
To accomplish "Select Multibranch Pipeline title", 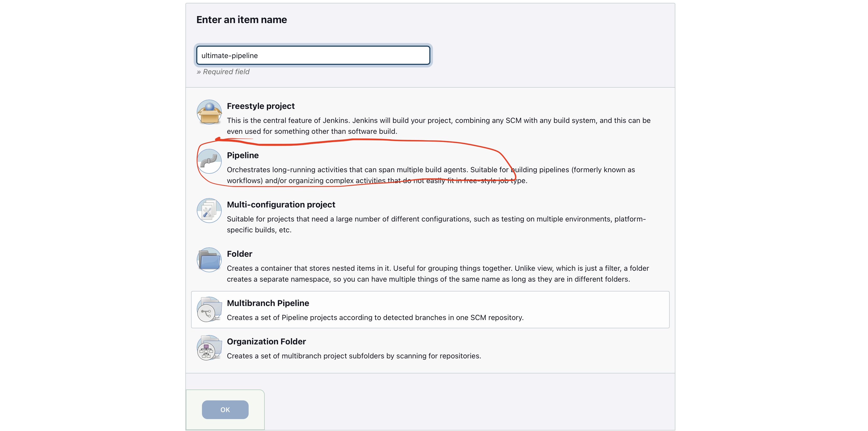I will coord(268,303).
